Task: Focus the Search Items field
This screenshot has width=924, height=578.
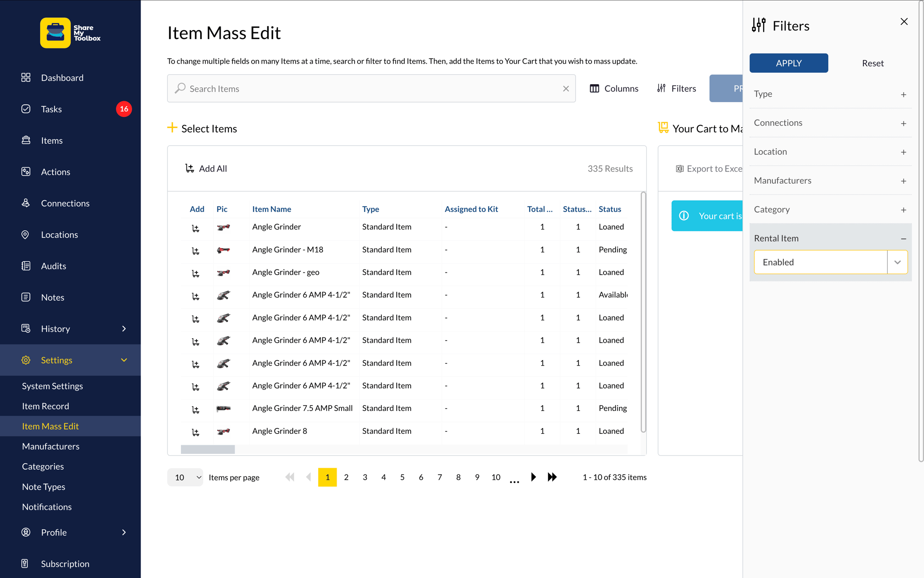Action: click(371, 89)
